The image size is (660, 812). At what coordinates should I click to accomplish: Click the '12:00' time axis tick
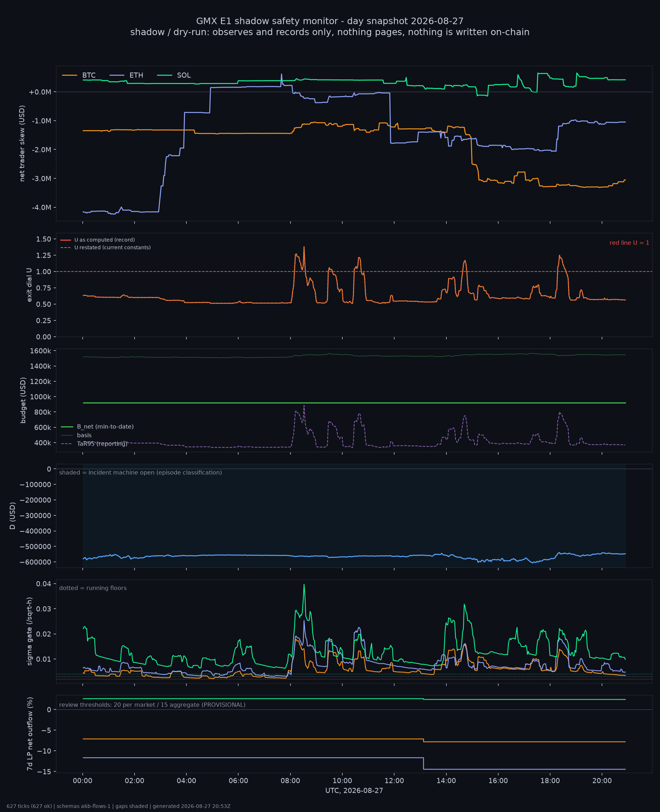coord(394,781)
